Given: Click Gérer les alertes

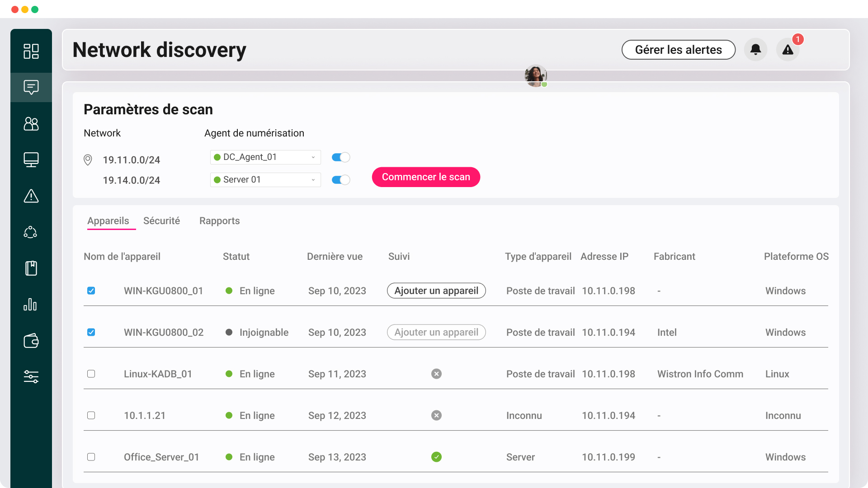Looking at the screenshot, I should coord(678,50).
